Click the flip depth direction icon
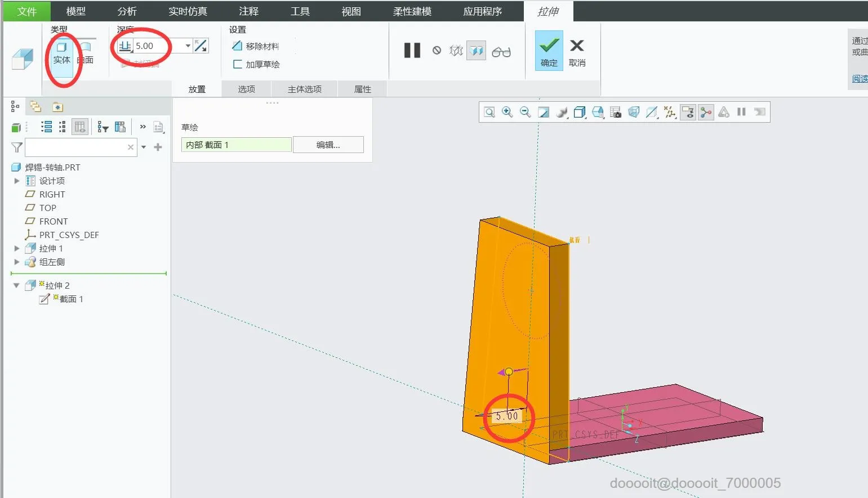This screenshot has width=868, height=498. (201, 46)
